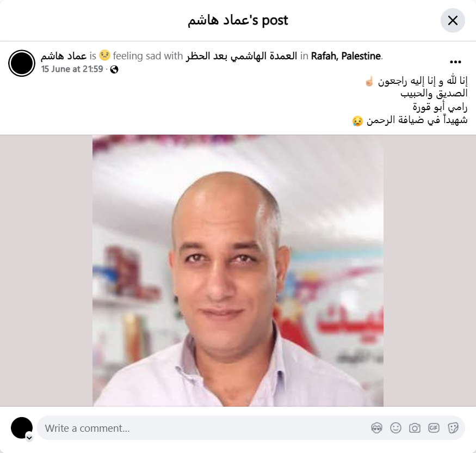The width and height of the screenshot is (476, 453).
Task: Close the post dialog with X
Action: click(453, 20)
